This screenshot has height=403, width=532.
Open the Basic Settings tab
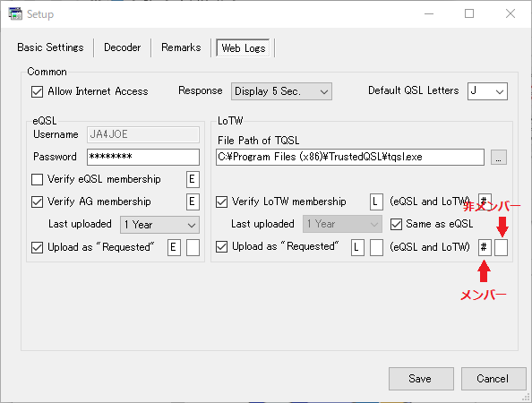click(50, 47)
